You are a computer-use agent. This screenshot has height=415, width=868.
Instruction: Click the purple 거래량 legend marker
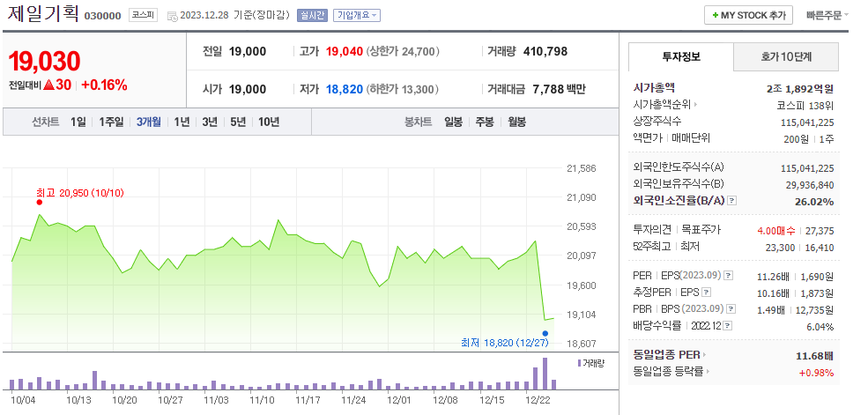click(x=580, y=363)
